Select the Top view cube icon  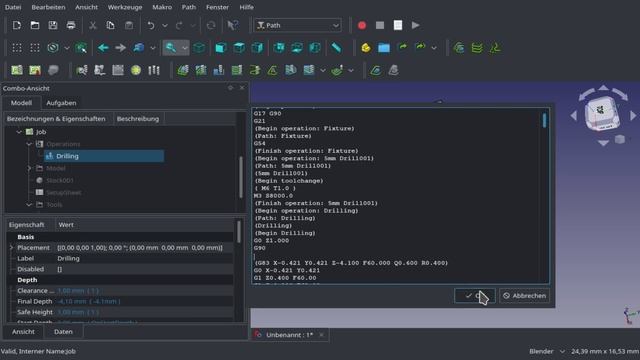[239, 48]
